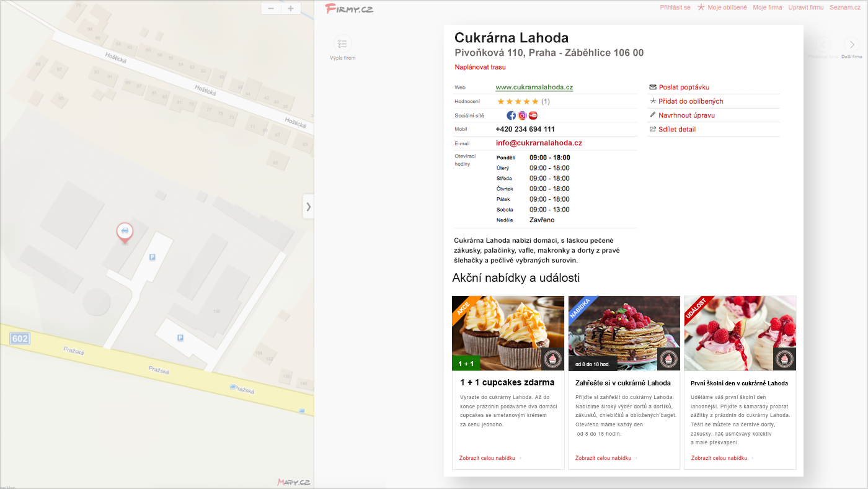Click Sdílet detail
Screen dimensions: 868x489
(x=677, y=129)
